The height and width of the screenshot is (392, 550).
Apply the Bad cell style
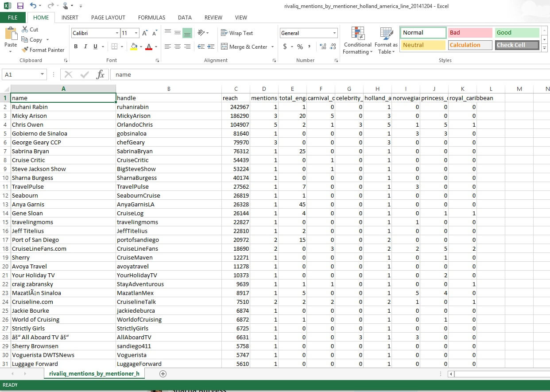(470, 33)
